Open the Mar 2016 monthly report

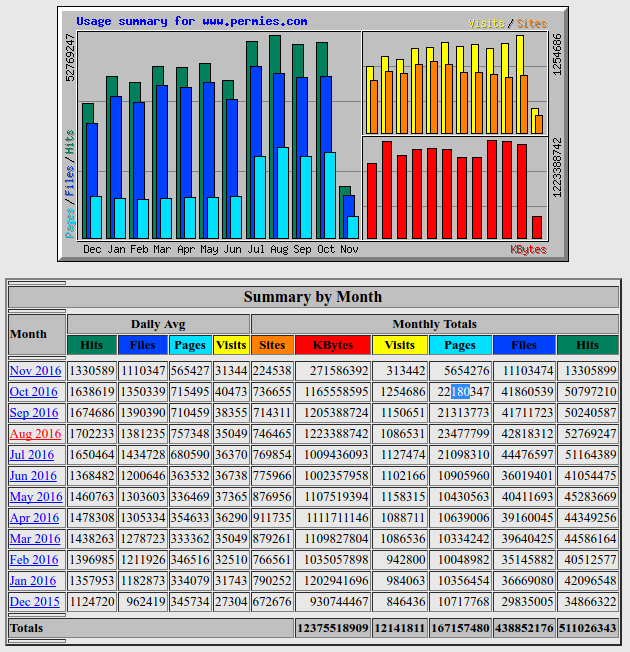click(x=35, y=539)
